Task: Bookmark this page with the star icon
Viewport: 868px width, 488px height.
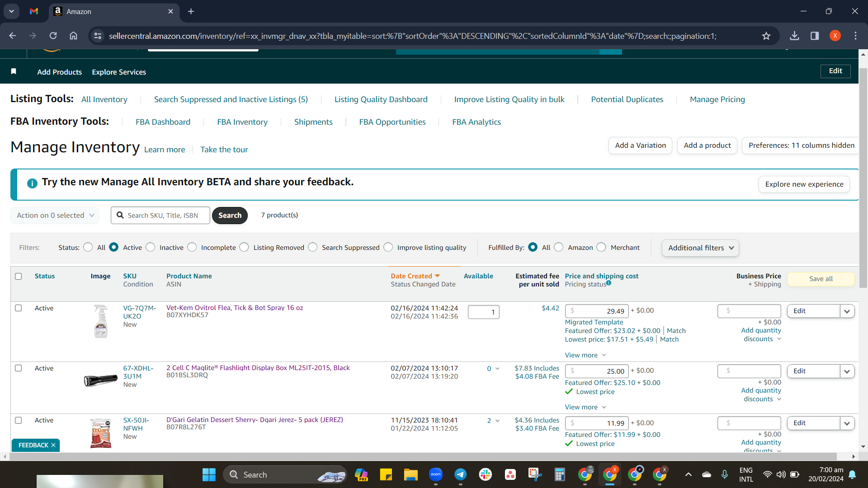Action: point(766,36)
